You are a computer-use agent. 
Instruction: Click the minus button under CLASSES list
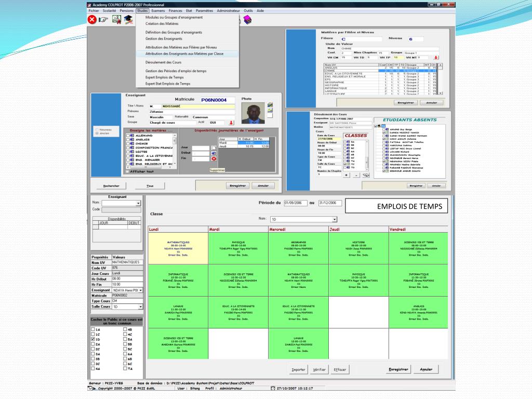(x=356, y=175)
